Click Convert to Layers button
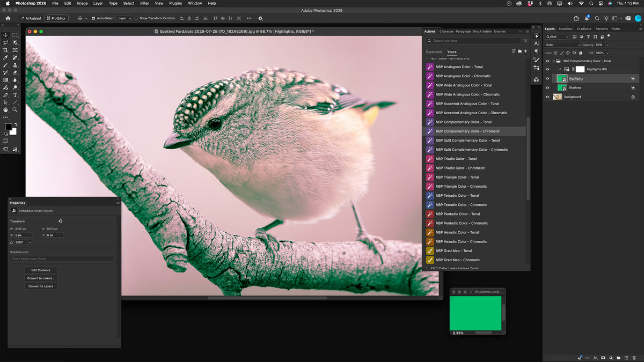The image size is (644, 362). [x=41, y=286]
